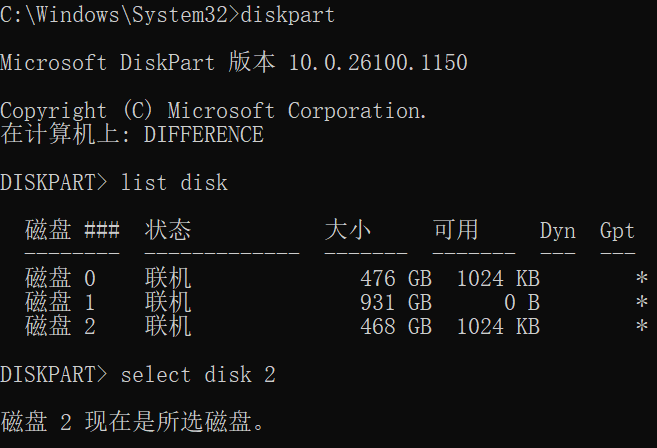Click the 0 B free space value

click(520, 302)
